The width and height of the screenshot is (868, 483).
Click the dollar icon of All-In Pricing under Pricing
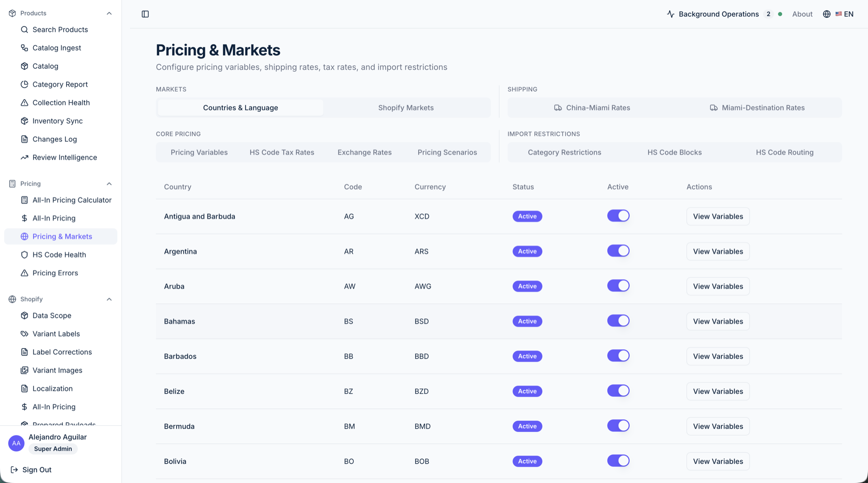click(x=25, y=218)
